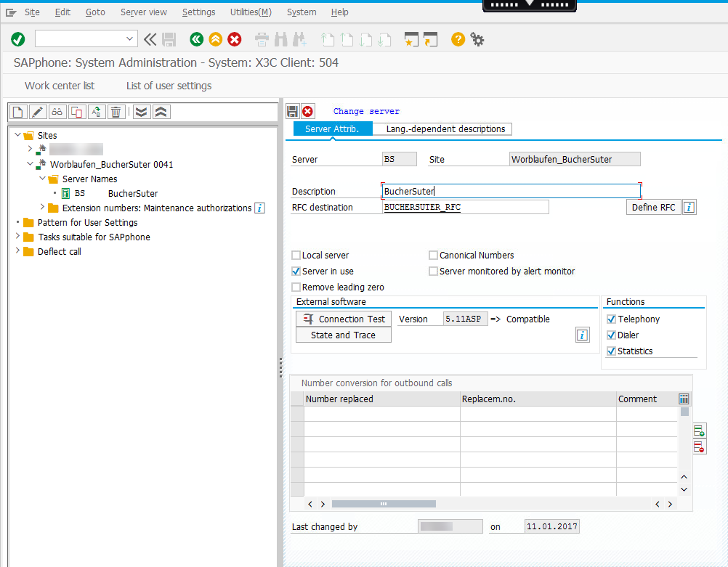Open the Customize Local Layout gear icon

tap(477, 39)
